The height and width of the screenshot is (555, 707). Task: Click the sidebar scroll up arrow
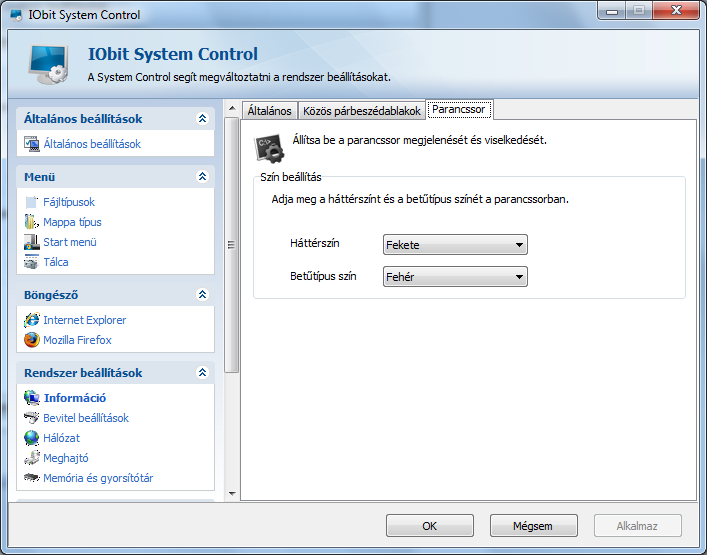[232, 108]
